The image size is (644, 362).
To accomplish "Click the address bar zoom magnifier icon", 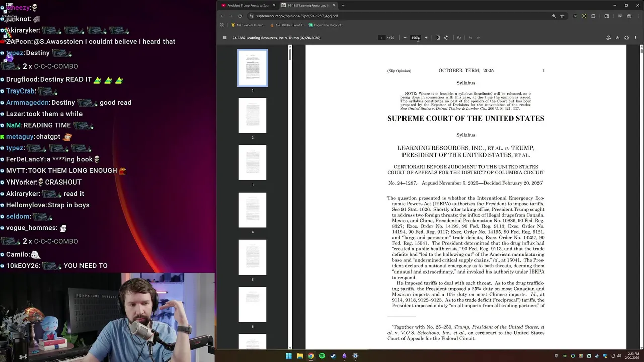I will pos(554,16).
